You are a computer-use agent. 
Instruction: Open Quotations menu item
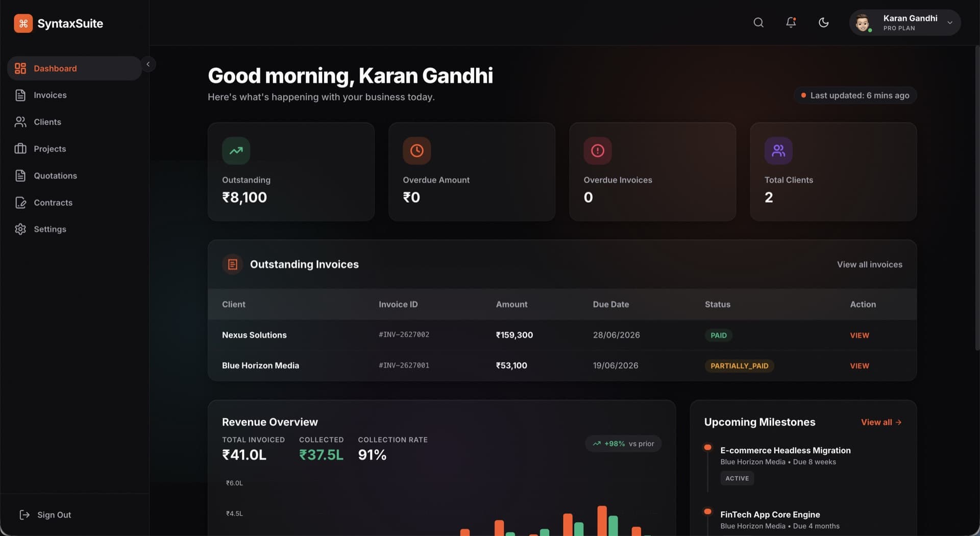click(75, 176)
